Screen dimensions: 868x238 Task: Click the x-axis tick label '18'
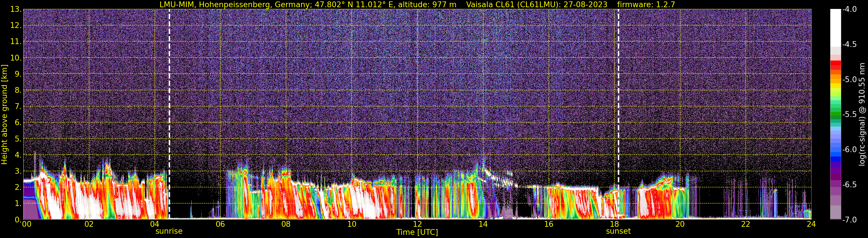click(x=614, y=224)
